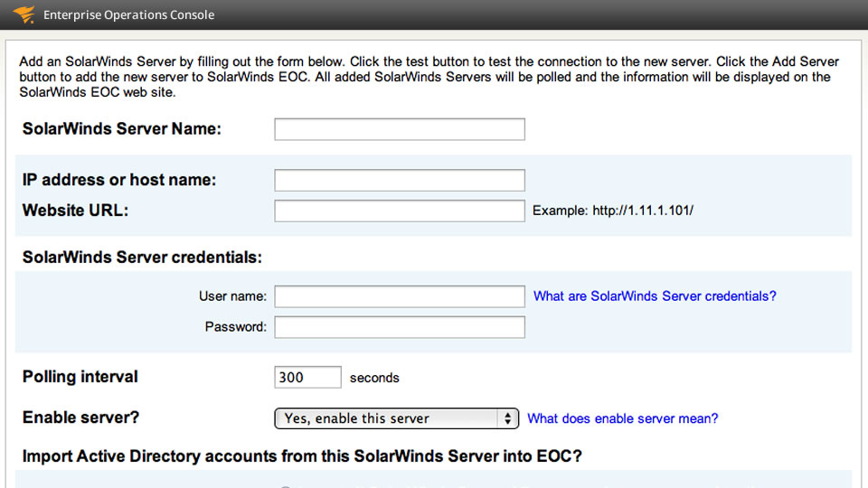Click the example URL http://1.11.1.101/ text
The width and height of the screenshot is (868, 488).
pyautogui.click(x=643, y=211)
